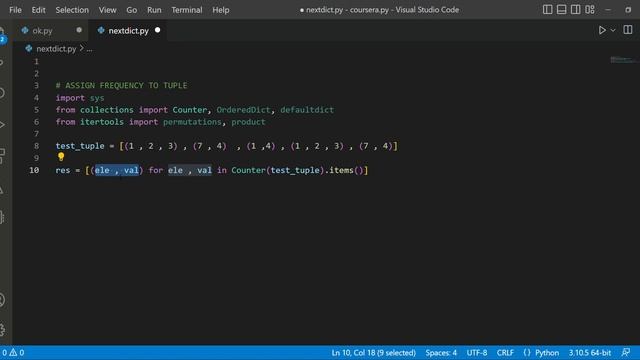Toggle bottom panel layout icon
The image size is (640, 360).
tap(562, 9)
